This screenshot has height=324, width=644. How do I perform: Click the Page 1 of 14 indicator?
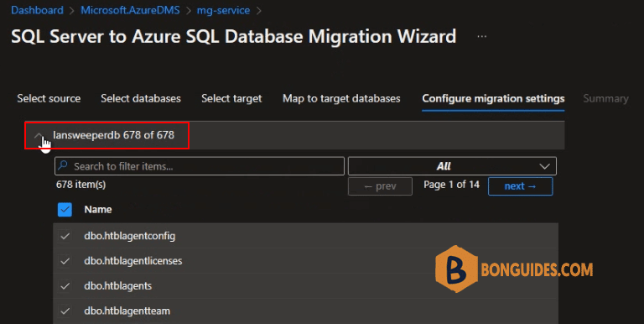pos(451,185)
